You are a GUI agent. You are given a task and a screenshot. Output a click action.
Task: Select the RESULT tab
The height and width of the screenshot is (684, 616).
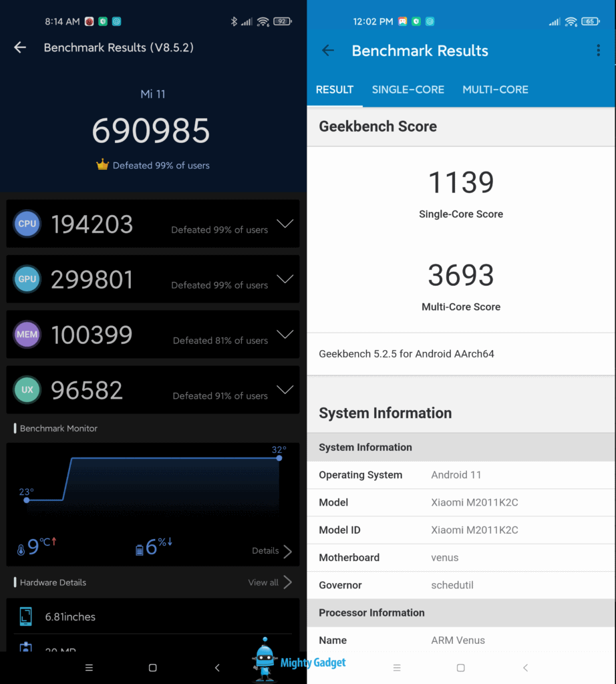coord(335,90)
